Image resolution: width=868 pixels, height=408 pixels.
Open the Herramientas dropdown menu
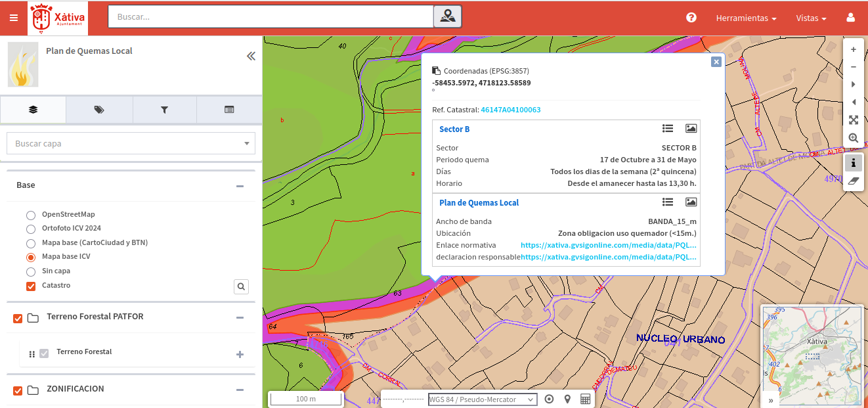click(746, 18)
